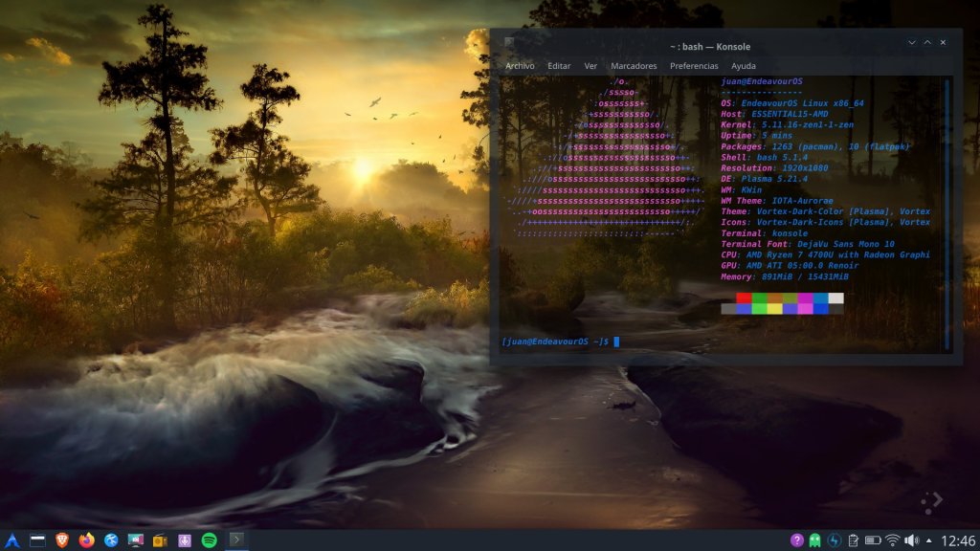Viewport: 980px width, 551px height.
Task: Open the volume control in system tray
Action: pos(911,540)
